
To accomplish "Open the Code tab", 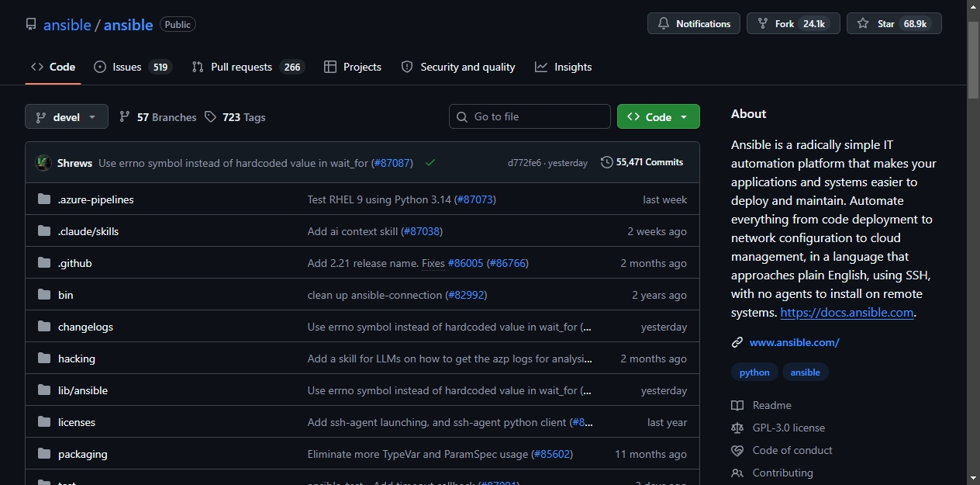I will point(53,67).
